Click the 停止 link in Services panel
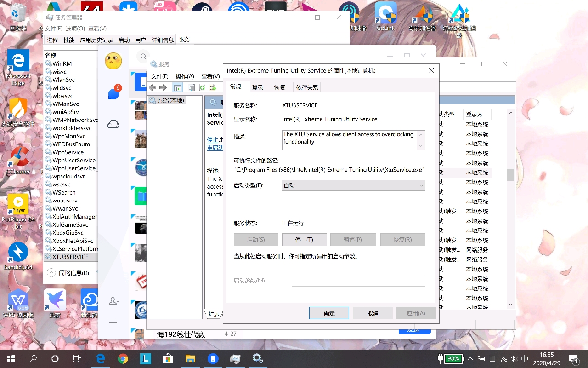The image size is (588, 368). tap(212, 140)
